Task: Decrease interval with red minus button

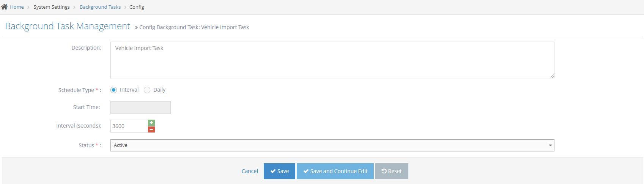Action: click(x=151, y=129)
